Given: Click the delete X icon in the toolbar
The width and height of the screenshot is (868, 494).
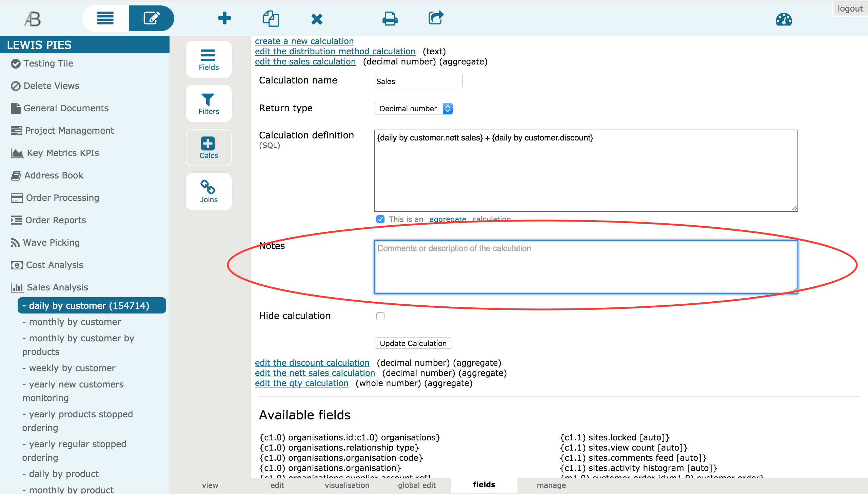Looking at the screenshot, I should point(317,19).
